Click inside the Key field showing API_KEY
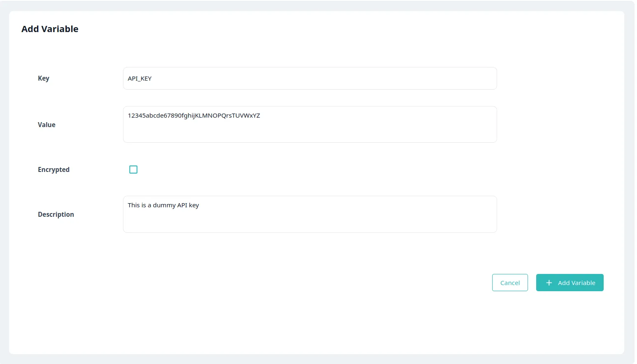The width and height of the screenshot is (637, 364). (x=309, y=78)
